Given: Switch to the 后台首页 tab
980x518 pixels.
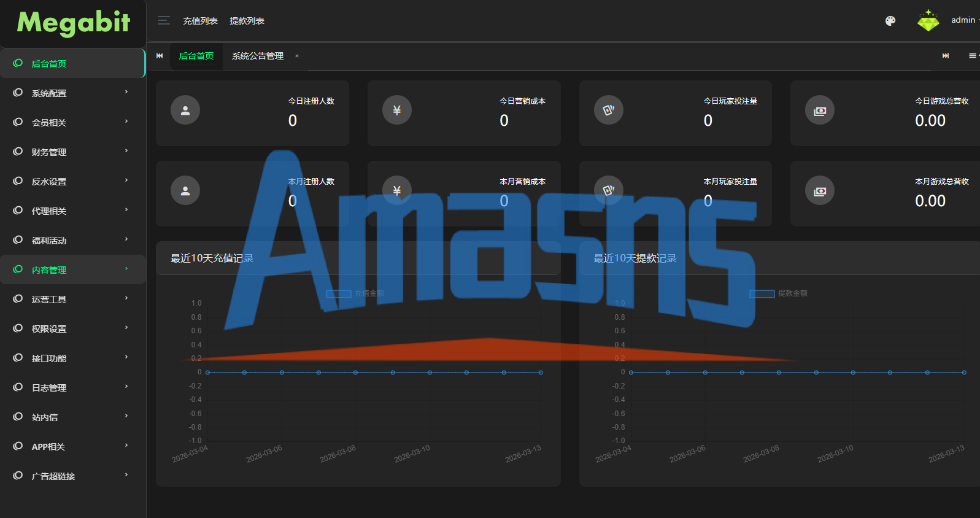Looking at the screenshot, I should [196, 56].
